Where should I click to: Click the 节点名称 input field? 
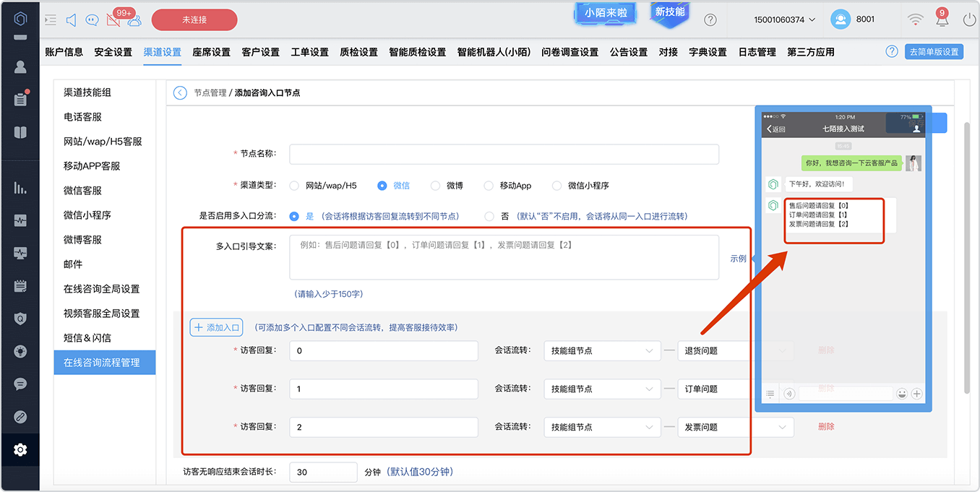(x=504, y=154)
